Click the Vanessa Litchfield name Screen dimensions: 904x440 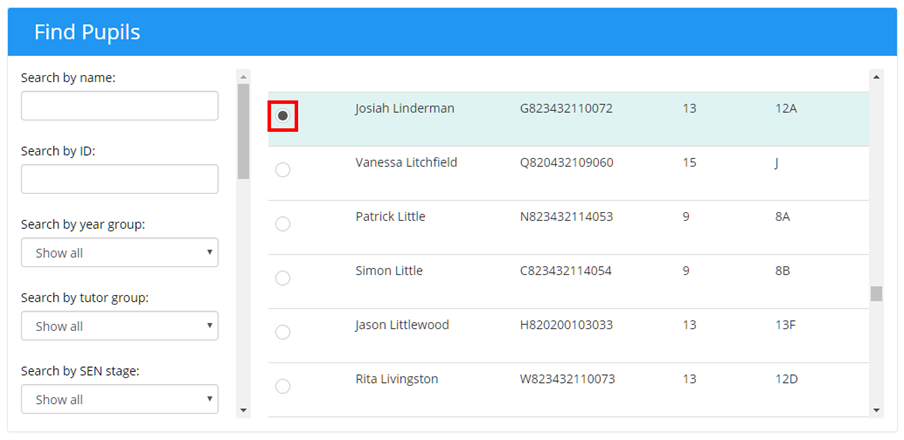406,162
